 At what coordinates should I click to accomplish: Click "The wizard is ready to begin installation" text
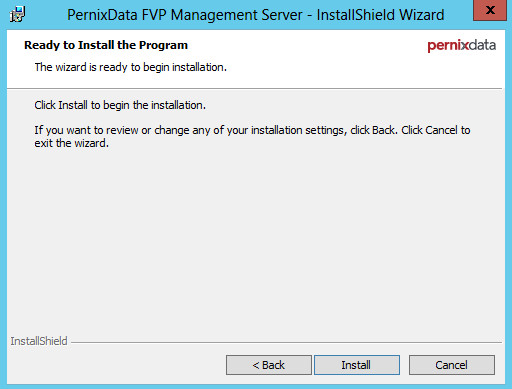coord(131,67)
